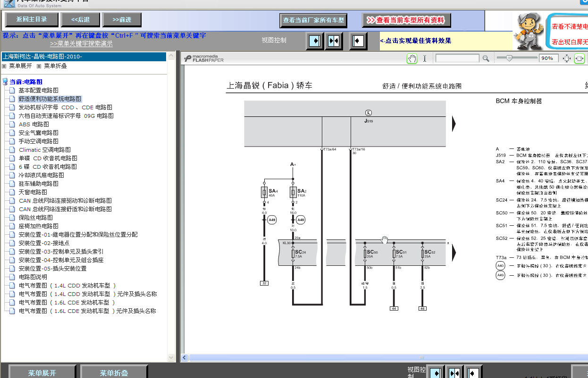Open 安装位置-01-继电器位置分配和保险丝位置分配
This screenshot has height=378, width=588.
click(x=78, y=235)
